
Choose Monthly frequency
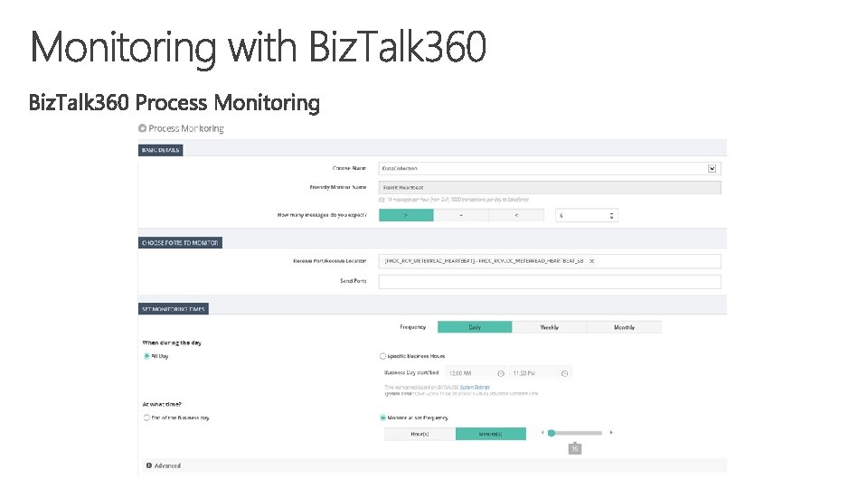(624, 327)
